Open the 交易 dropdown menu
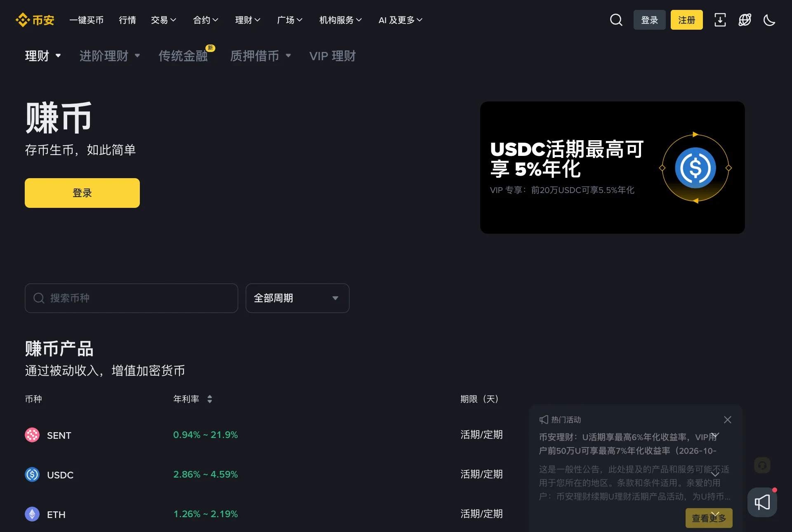 [x=163, y=20]
